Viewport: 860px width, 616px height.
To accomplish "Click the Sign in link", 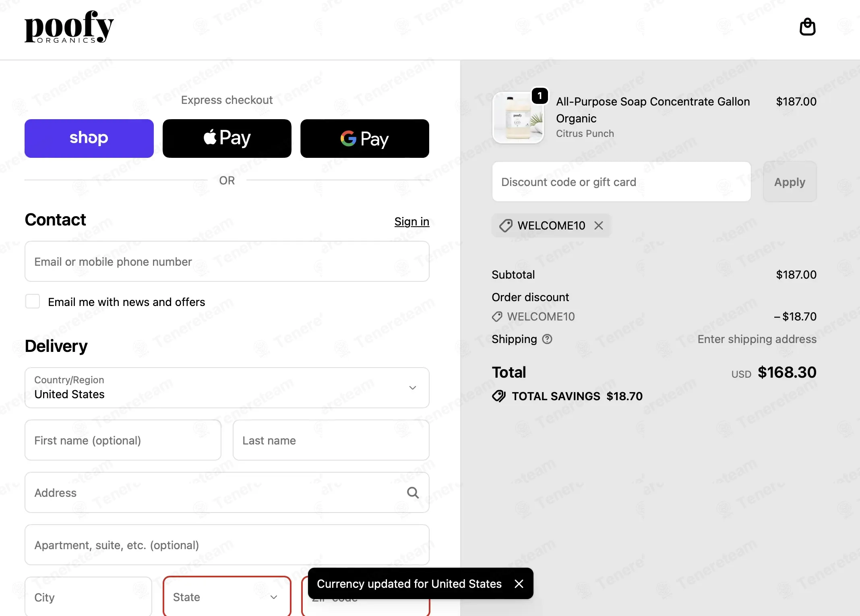I will [x=412, y=221].
